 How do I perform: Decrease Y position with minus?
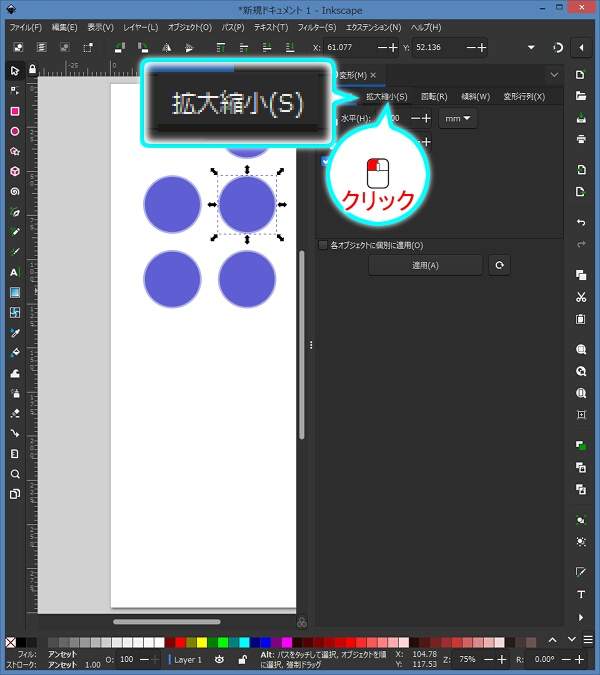pyautogui.click(x=471, y=47)
